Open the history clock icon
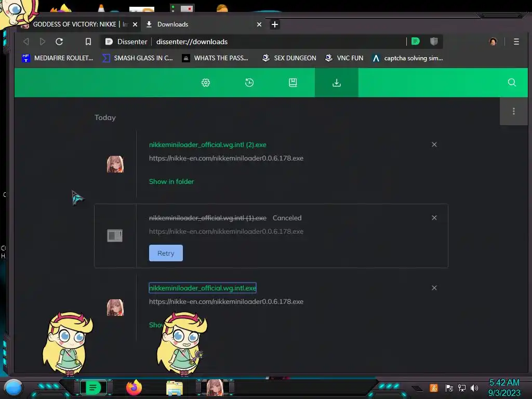Screen dimensions: 532x399 coord(249,83)
